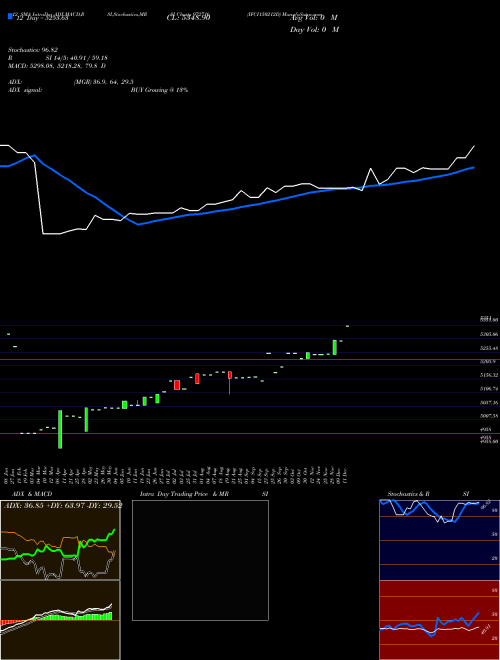Viewport: 500px width, 660px height.
Task: Click the 'Intra Day Trading Price & MR' title
Action: [x=184, y=494]
